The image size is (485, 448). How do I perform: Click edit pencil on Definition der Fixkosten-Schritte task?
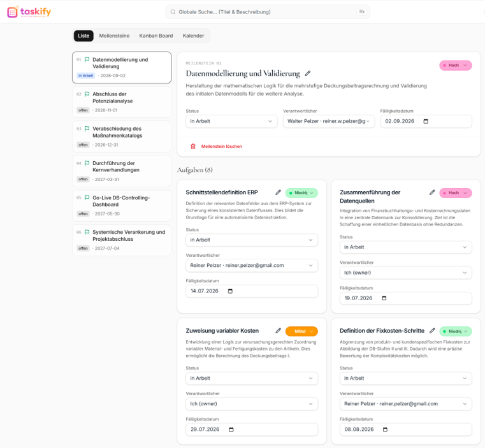(x=432, y=331)
